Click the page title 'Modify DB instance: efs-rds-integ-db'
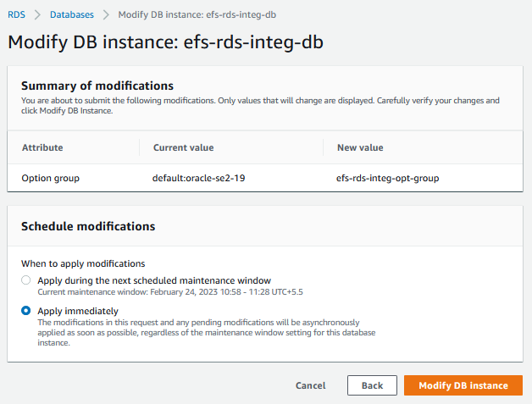 point(165,42)
